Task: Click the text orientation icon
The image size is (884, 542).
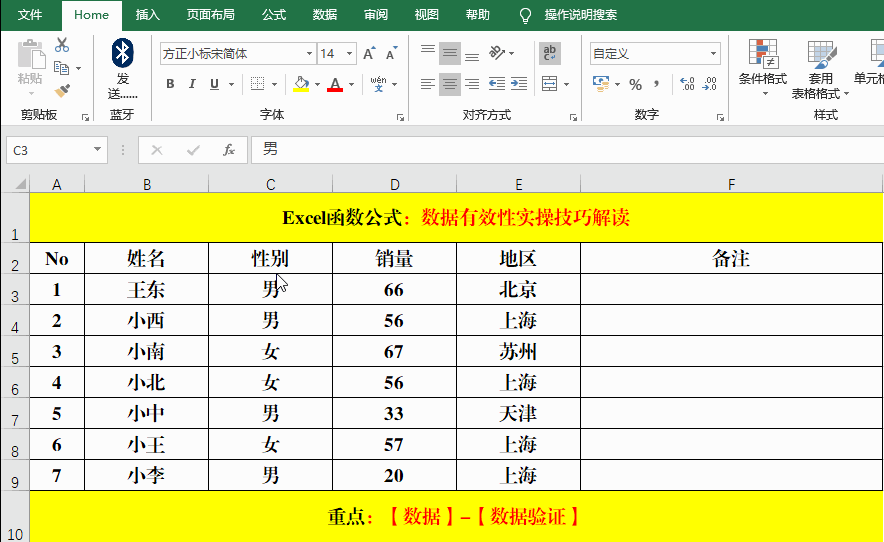Action: [x=497, y=53]
